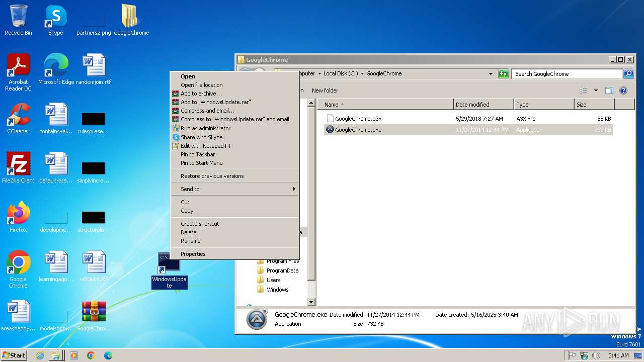The height and width of the screenshot is (362, 644).
Task: Launch Firefox from the desktop
Action: pyautogui.click(x=18, y=217)
